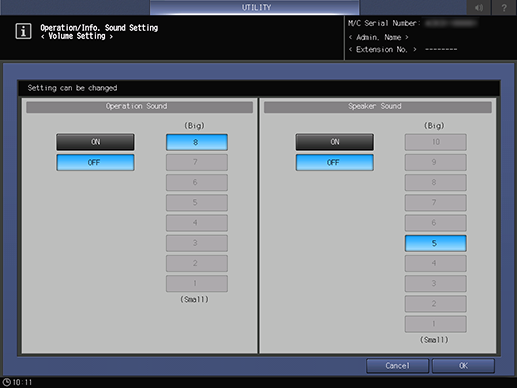Click the Extension No. label
This screenshot has height=388, width=517.
(382, 50)
